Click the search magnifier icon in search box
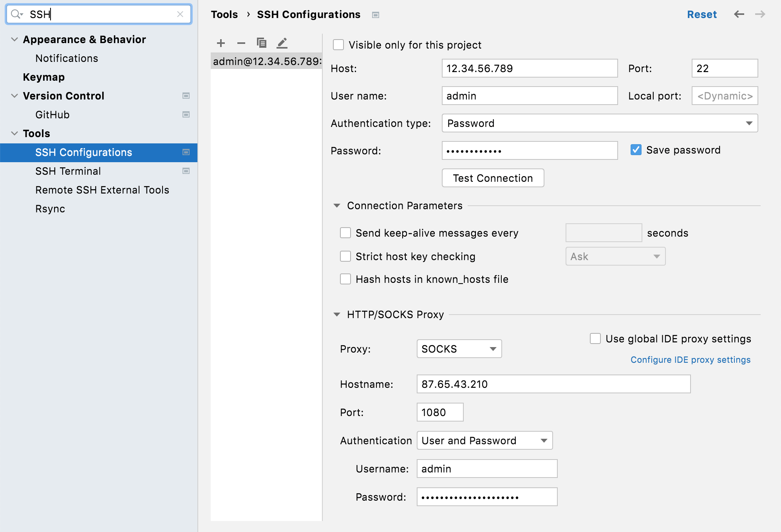Screen dimensions: 781x532 click(x=16, y=14)
